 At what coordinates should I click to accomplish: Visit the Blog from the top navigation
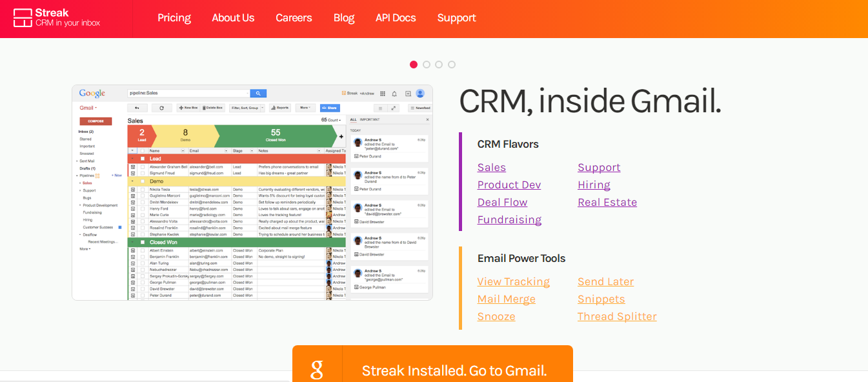344,18
